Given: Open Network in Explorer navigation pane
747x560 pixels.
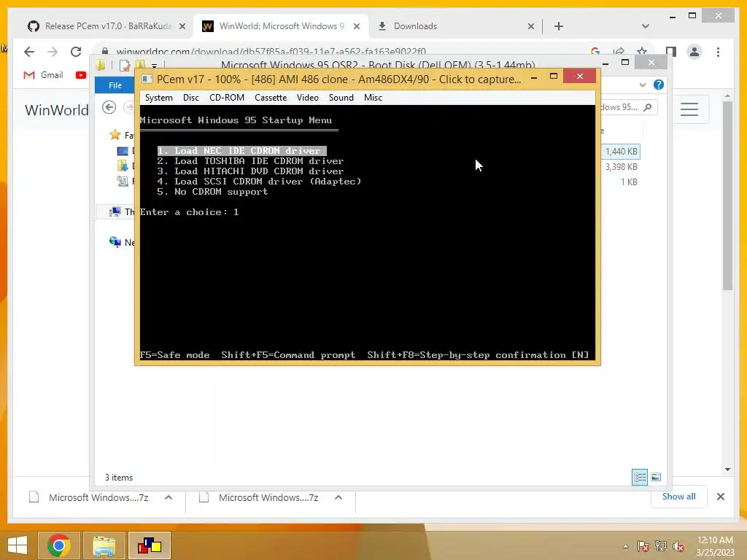Looking at the screenshot, I should pos(122,242).
